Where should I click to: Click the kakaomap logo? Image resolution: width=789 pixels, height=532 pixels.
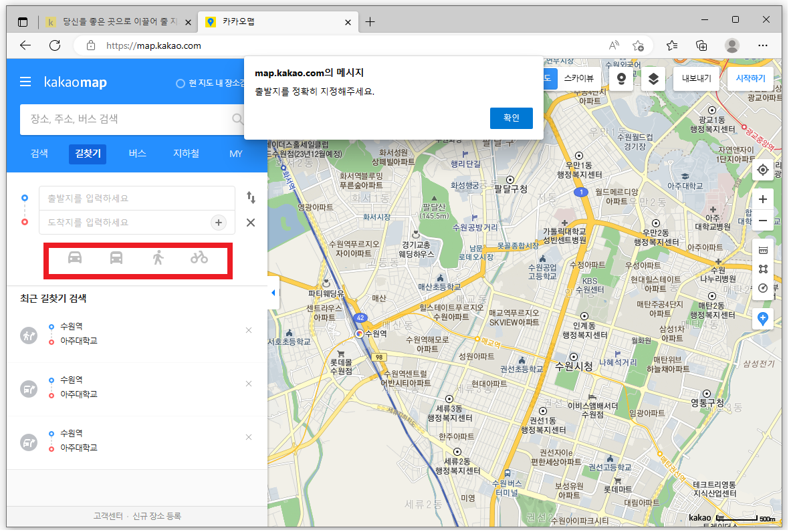click(x=76, y=82)
